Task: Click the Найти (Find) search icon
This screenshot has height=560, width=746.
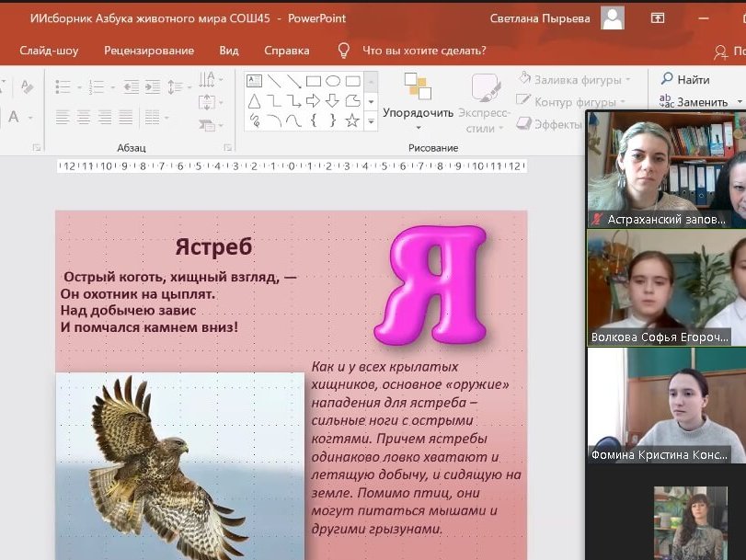Action: 667,80
